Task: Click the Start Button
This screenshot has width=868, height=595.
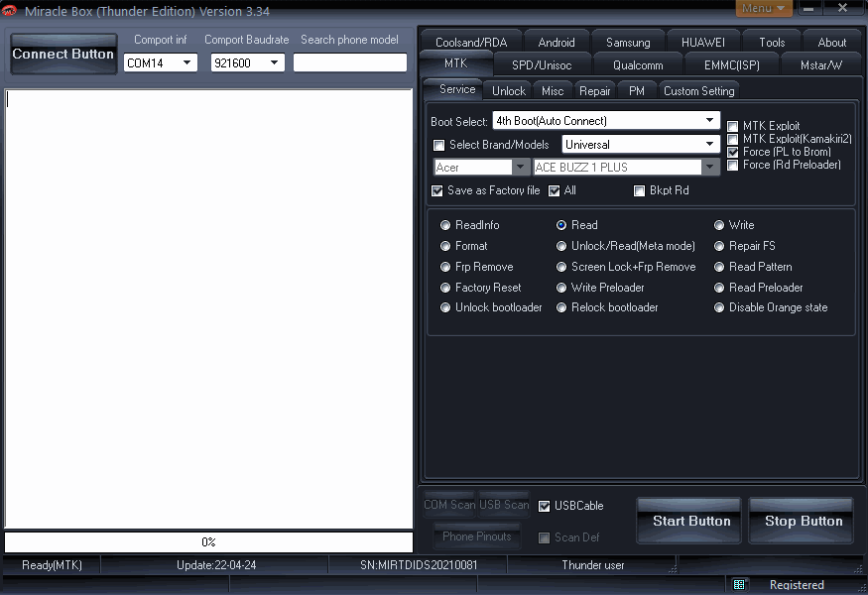Action: [689, 521]
